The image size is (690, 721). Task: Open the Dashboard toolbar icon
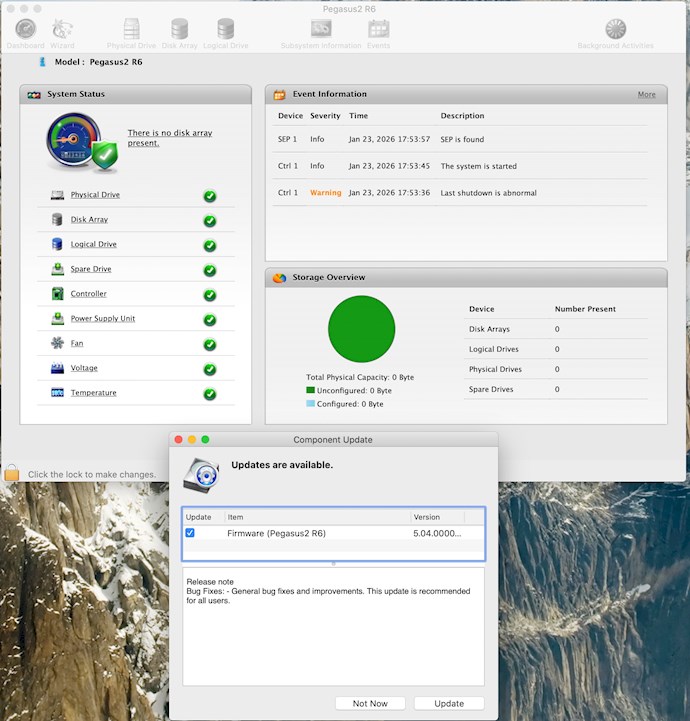pyautogui.click(x=25, y=31)
